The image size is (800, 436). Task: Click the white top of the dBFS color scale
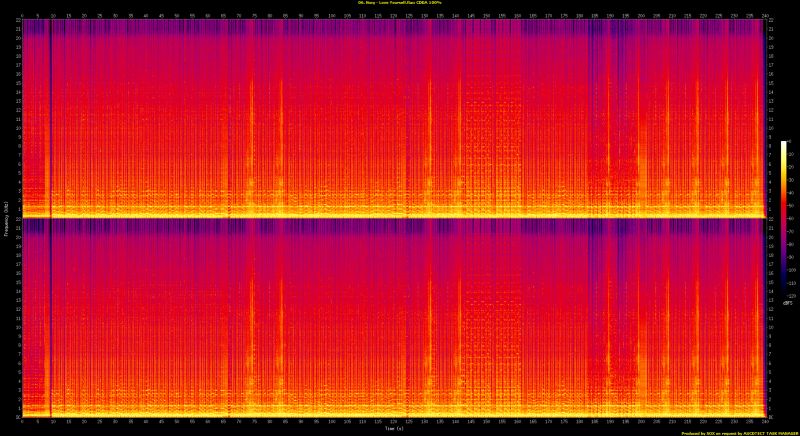coord(784,145)
